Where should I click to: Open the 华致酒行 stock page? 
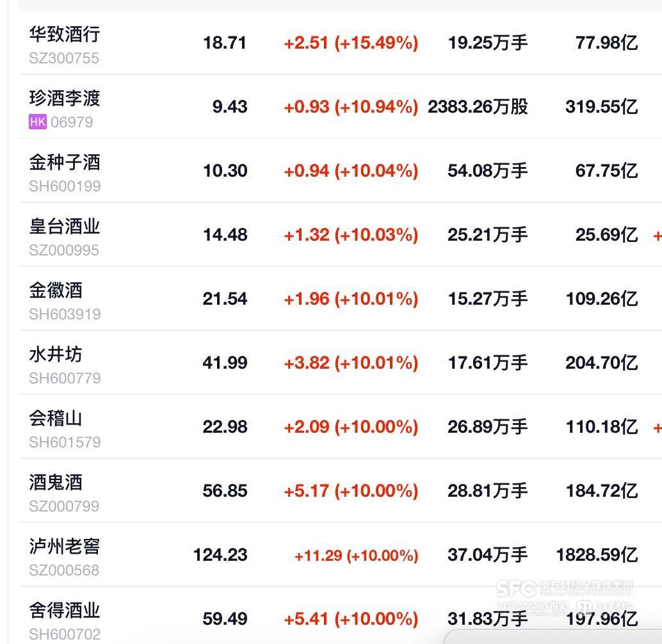pos(65,34)
